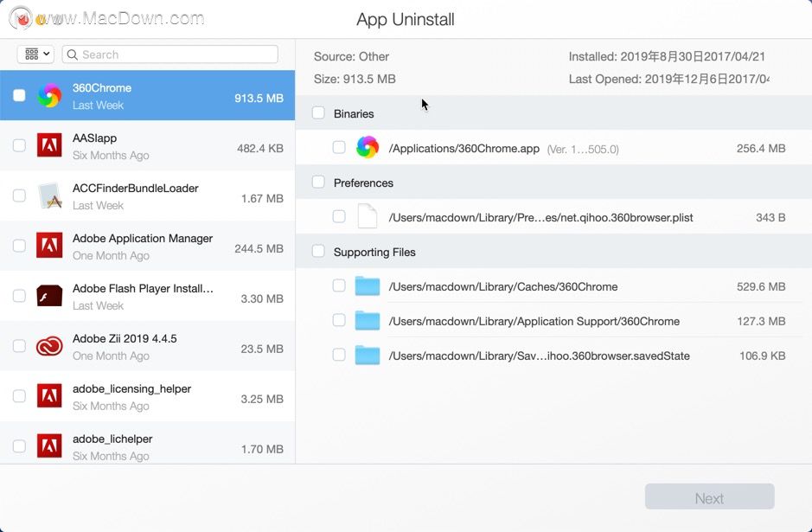Viewport: 812px width, 532px height.
Task: Tick the Adobe Application Manager checkbox
Action: [19, 246]
